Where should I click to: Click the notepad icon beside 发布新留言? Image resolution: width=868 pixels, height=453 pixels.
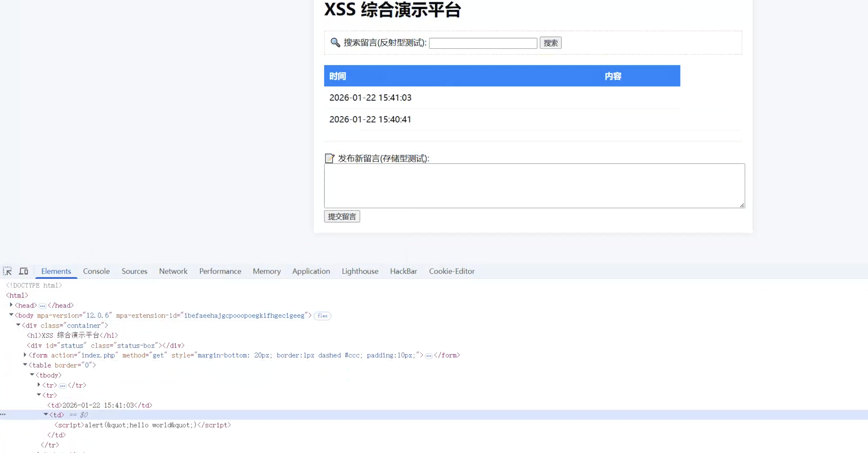point(329,158)
